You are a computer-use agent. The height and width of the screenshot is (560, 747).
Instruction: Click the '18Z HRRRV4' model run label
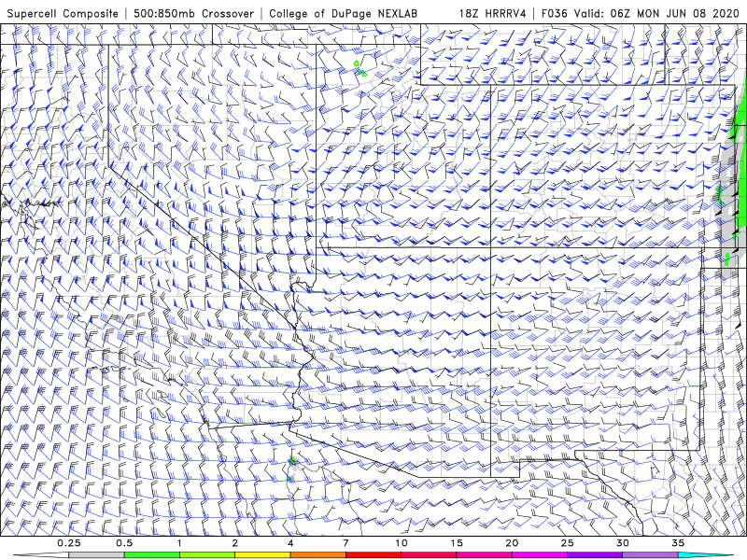click(493, 13)
